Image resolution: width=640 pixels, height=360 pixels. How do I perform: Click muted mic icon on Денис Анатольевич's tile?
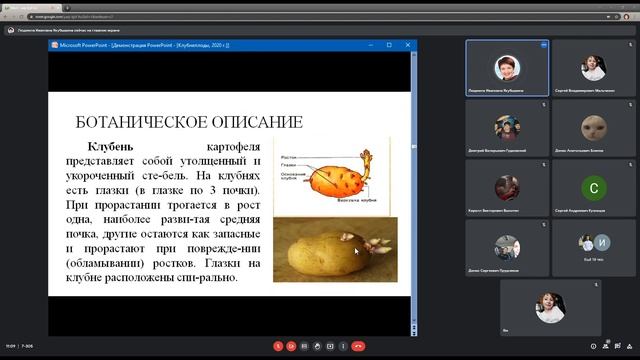coord(630,105)
